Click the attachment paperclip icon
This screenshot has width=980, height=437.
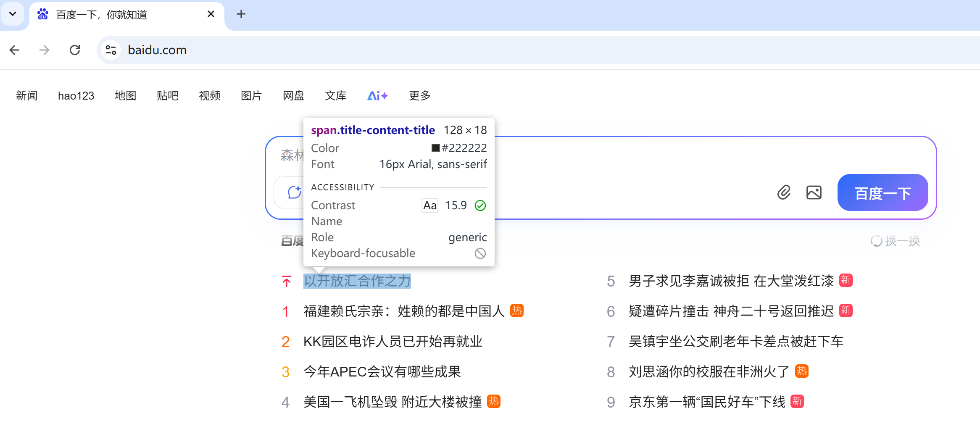tap(784, 192)
